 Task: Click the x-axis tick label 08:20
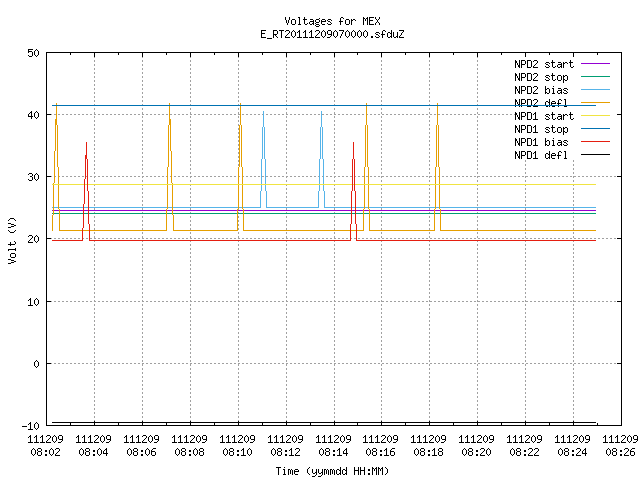[476, 452]
